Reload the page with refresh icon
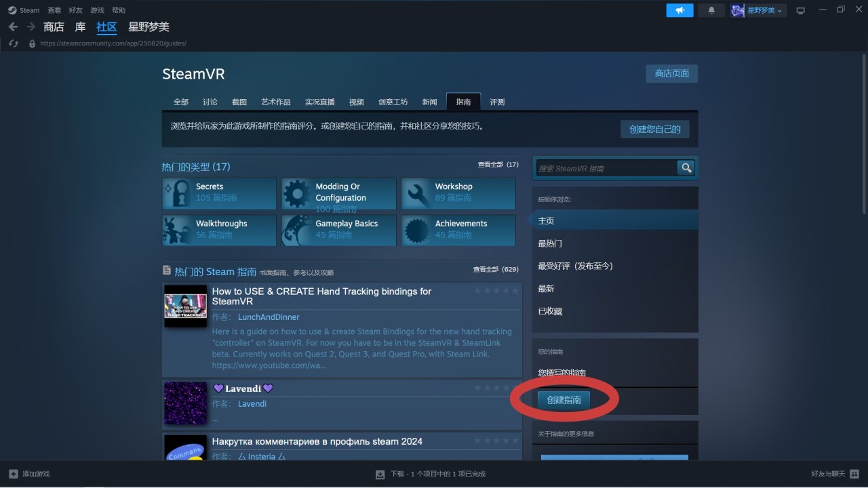The image size is (868, 488). (x=13, y=43)
